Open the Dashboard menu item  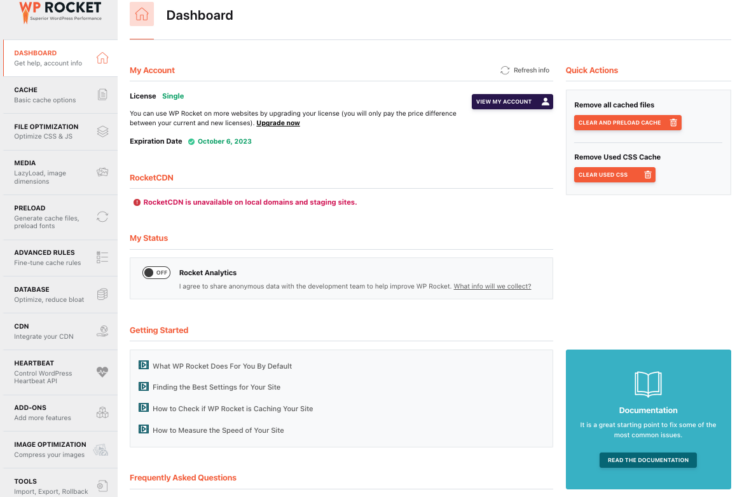[60, 58]
